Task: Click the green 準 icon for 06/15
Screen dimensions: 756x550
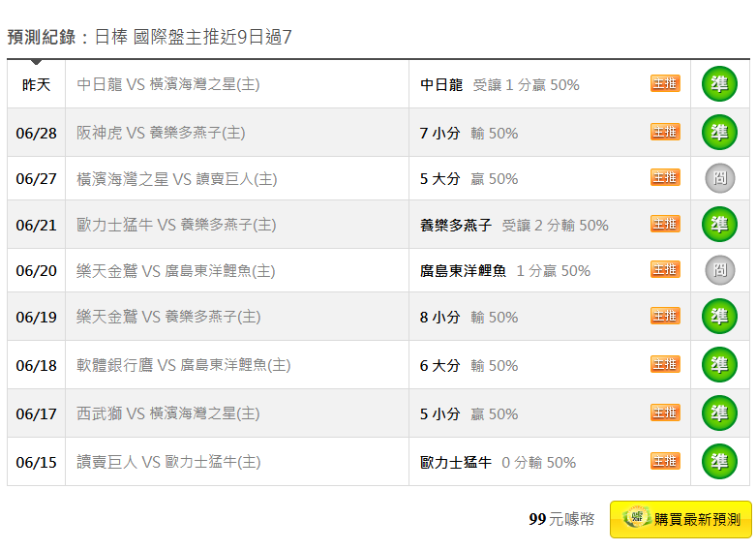Action: coord(719,462)
